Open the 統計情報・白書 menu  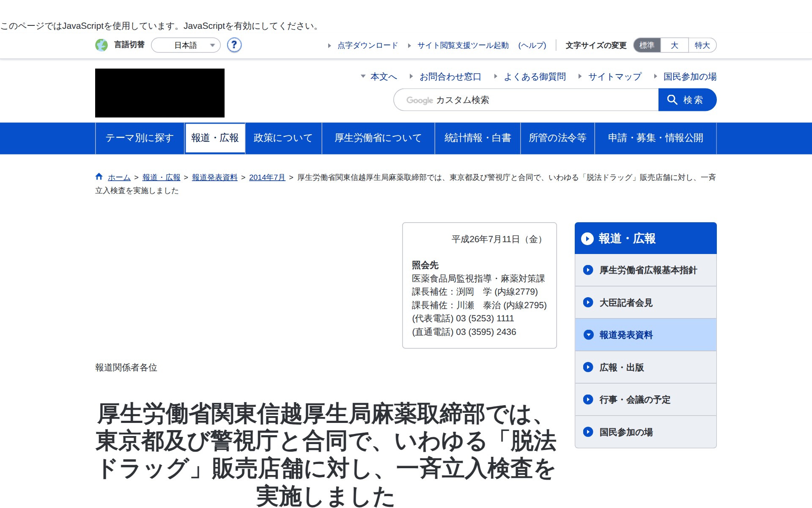click(x=477, y=138)
